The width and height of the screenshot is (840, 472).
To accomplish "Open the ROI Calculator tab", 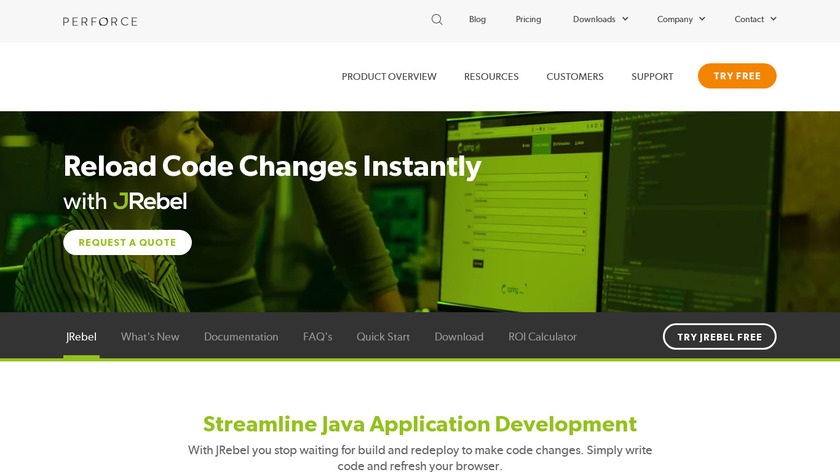I will pyautogui.click(x=543, y=337).
